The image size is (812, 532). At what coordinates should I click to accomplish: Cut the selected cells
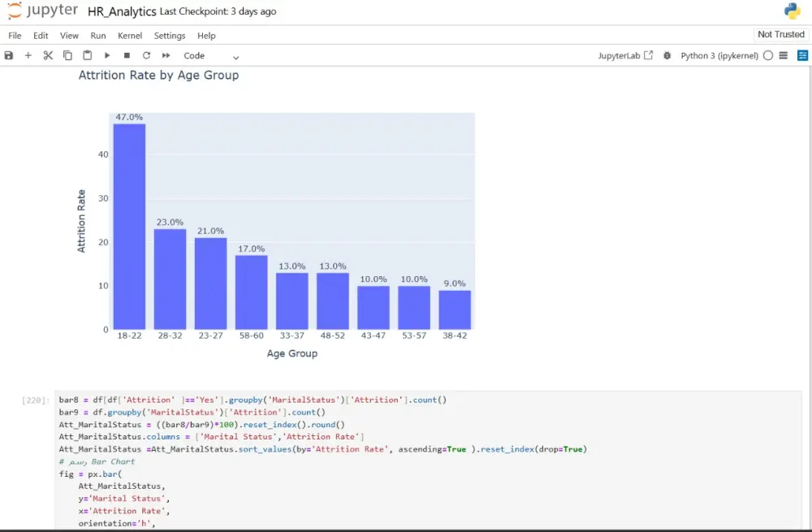pos(46,55)
